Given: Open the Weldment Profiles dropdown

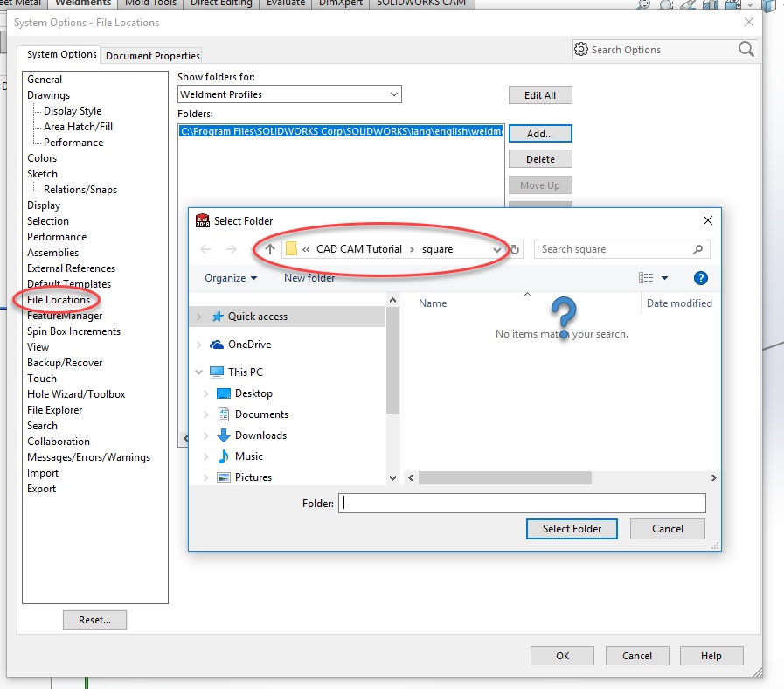Looking at the screenshot, I should 289,94.
